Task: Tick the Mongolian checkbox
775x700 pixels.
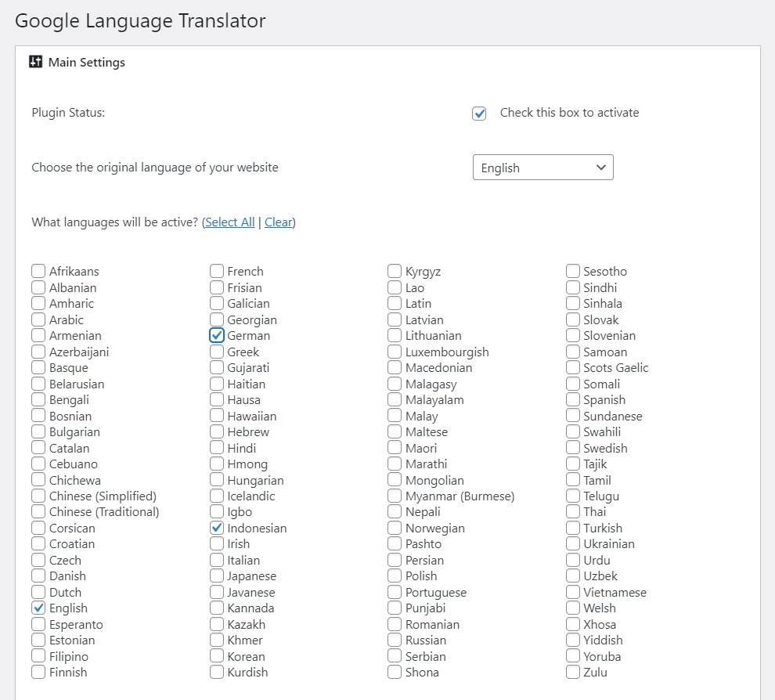Action: 395,480
